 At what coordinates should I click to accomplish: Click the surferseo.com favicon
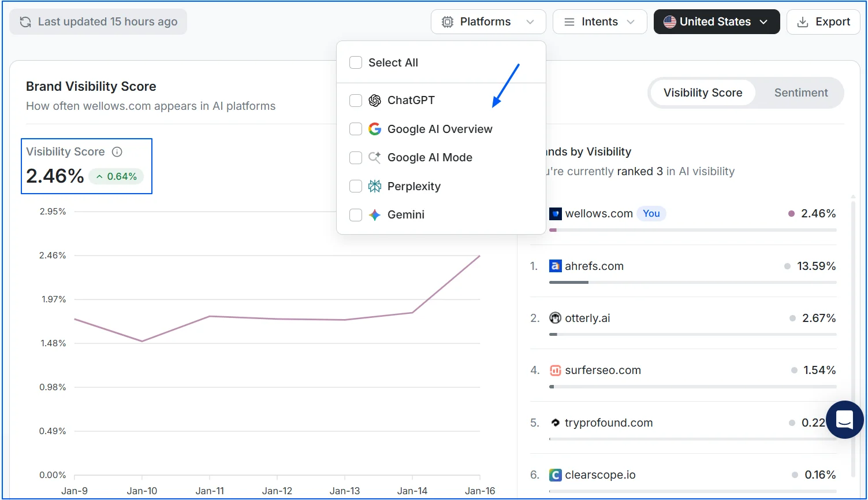[556, 371]
